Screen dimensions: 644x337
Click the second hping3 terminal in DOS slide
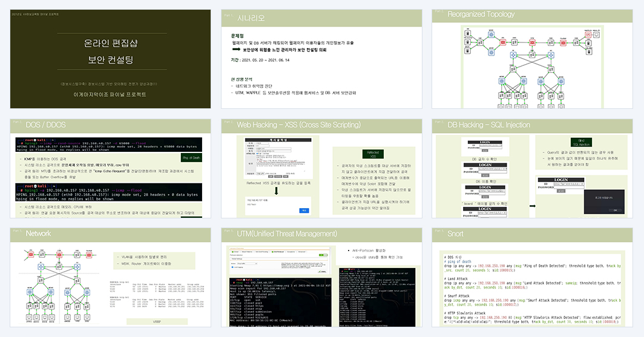(109, 192)
